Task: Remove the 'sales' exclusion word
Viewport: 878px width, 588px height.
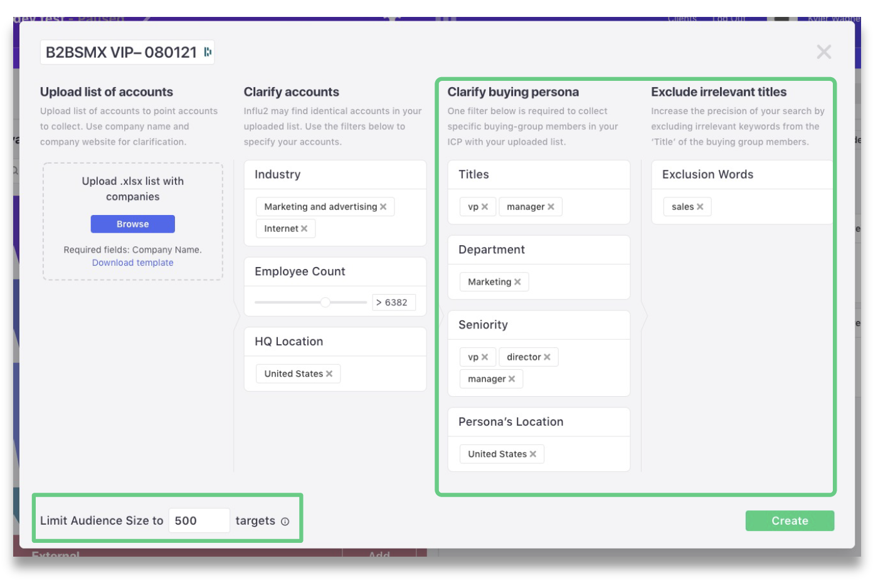Action: click(x=700, y=207)
